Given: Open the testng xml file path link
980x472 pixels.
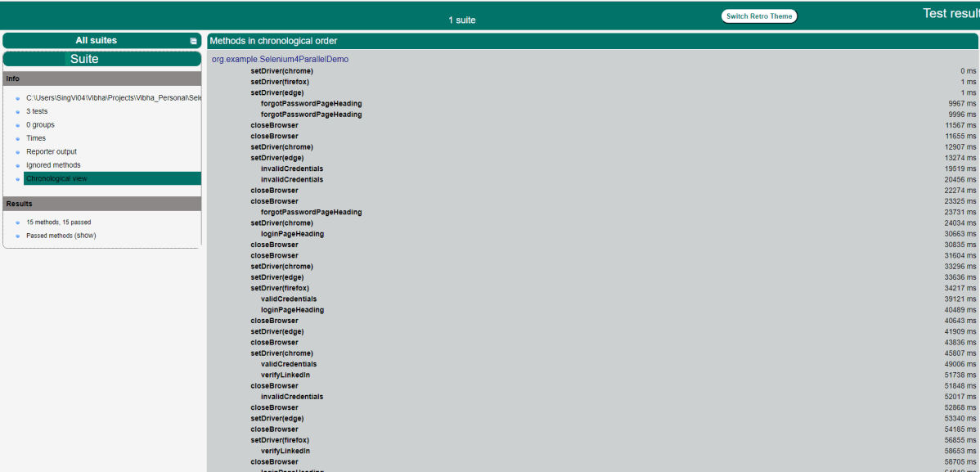Looking at the screenshot, I should point(113,98).
